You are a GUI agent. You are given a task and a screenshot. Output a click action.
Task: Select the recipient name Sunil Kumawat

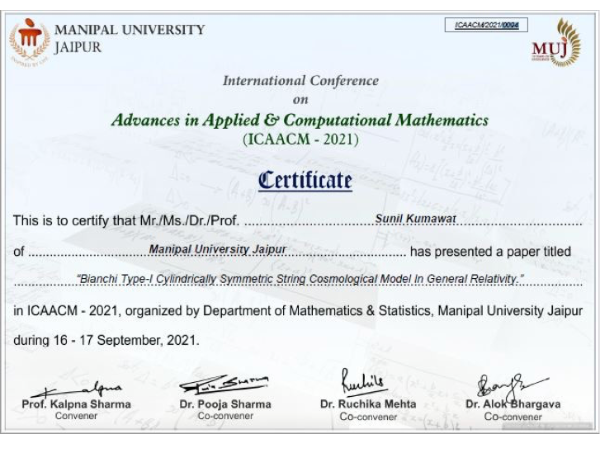pyautogui.click(x=412, y=216)
